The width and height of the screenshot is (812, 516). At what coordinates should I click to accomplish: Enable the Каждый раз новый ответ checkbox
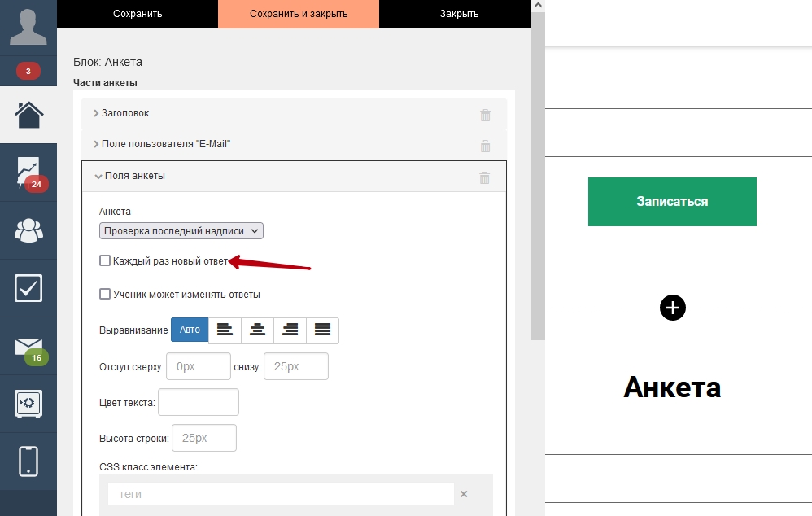[105, 260]
